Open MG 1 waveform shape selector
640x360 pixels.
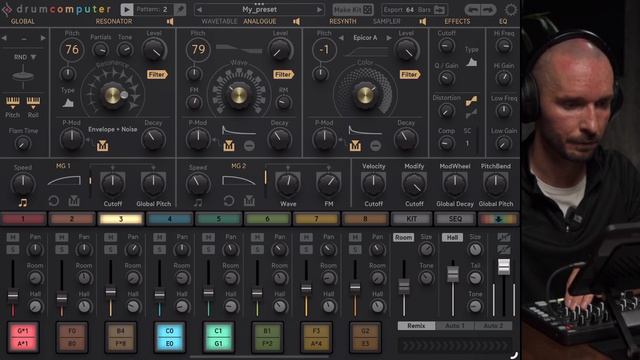(64, 180)
